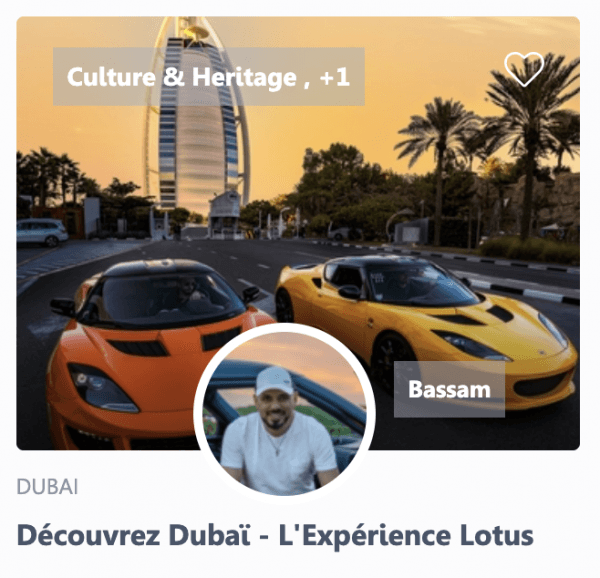Open the Découvrez Dubaï - L'Expérience Lotus title

pos(275,536)
